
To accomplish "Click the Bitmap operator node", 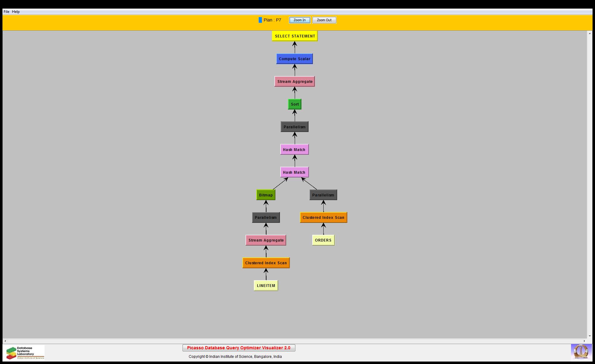I will pyautogui.click(x=266, y=195).
